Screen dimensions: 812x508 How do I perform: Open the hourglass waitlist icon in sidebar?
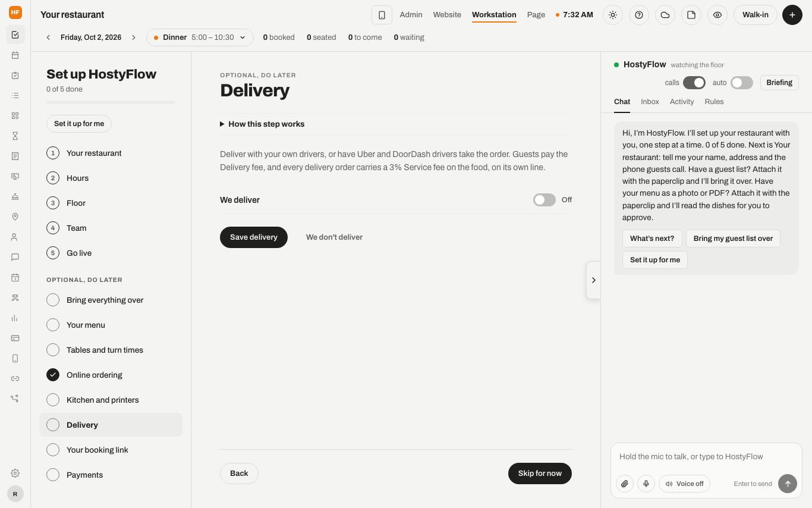point(15,136)
